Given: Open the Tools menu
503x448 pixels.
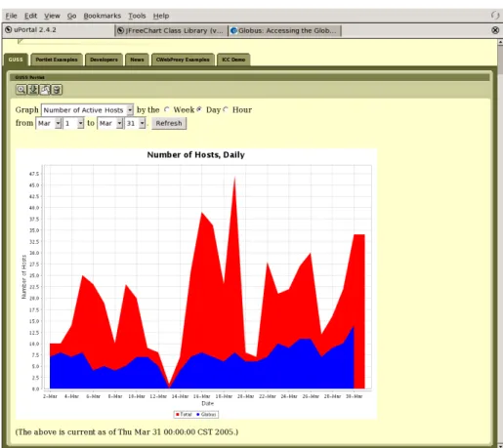Looking at the screenshot, I should pyautogui.click(x=137, y=16).
